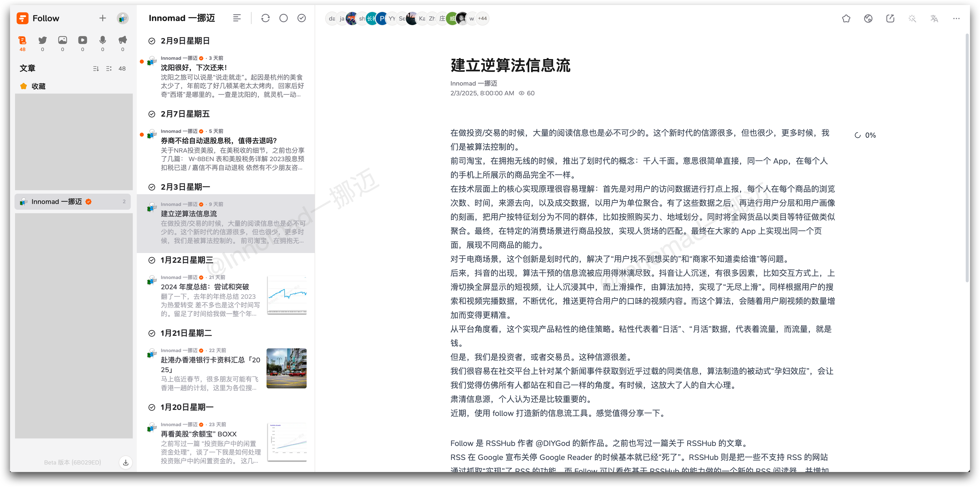980x487 pixels.
Task: Switch to Audio microphone view tab
Action: click(x=102, y=43)
